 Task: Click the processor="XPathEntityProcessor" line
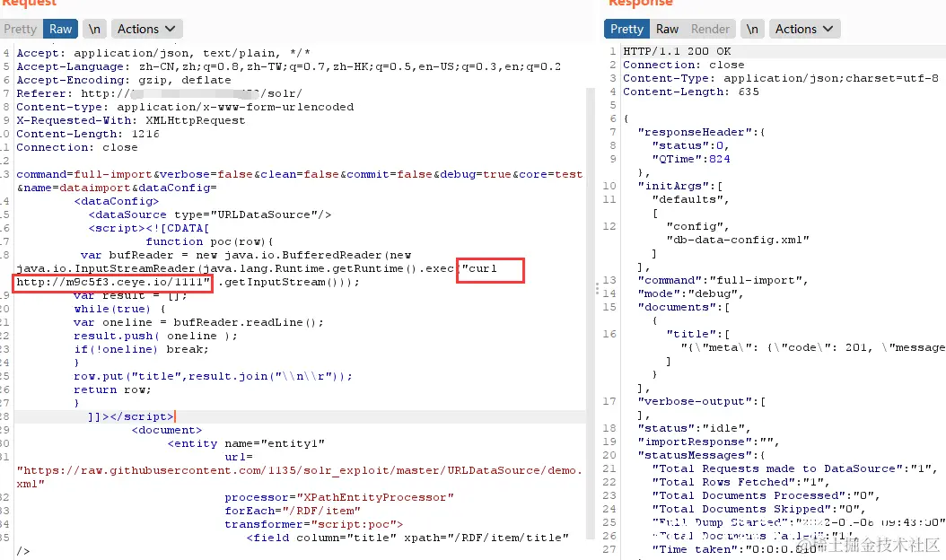click(x=339, y=497)
